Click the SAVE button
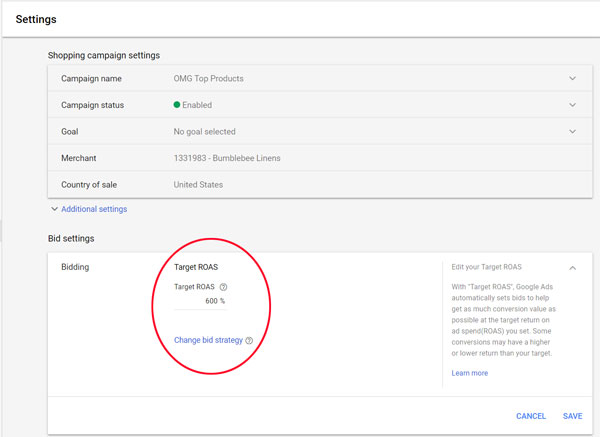 click(x=572, y=416)
